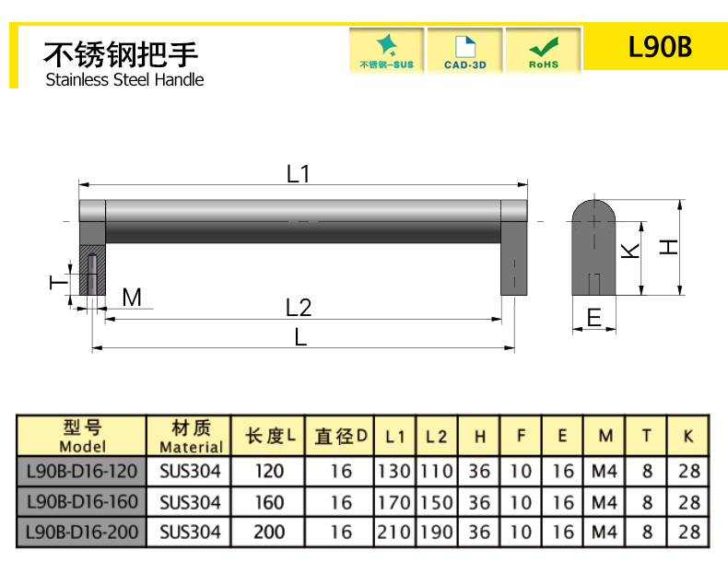Click the Model column header

(x=82, y=437)
